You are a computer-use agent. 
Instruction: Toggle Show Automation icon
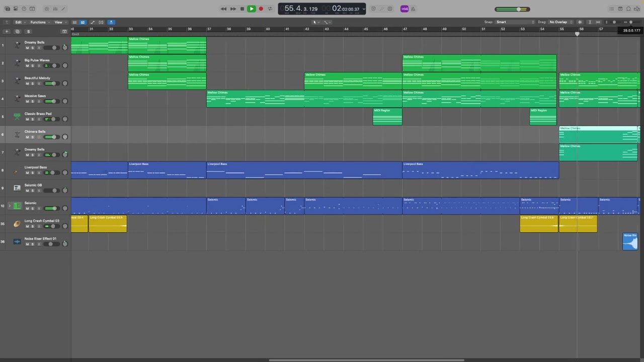tap(93, 22)
